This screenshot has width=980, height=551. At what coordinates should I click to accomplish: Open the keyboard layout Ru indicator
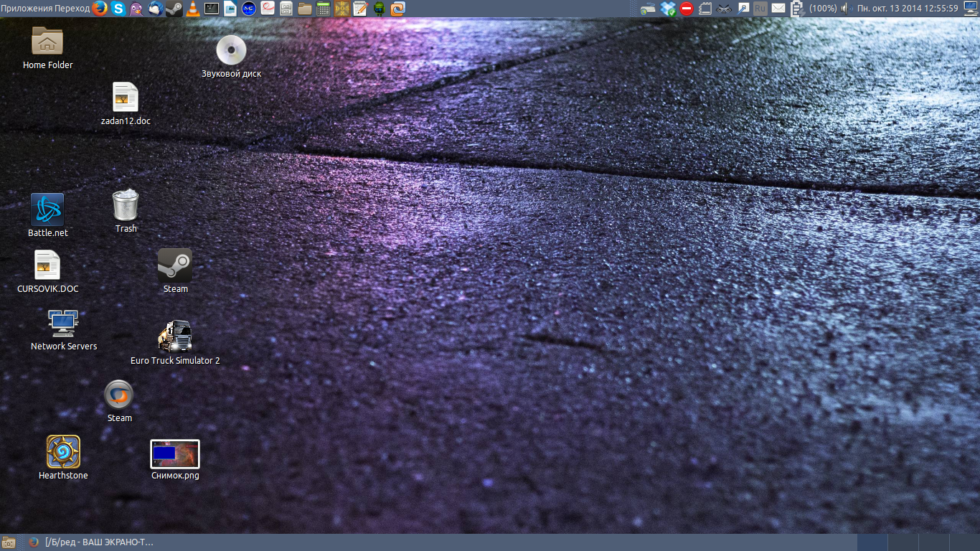(760, 9)
